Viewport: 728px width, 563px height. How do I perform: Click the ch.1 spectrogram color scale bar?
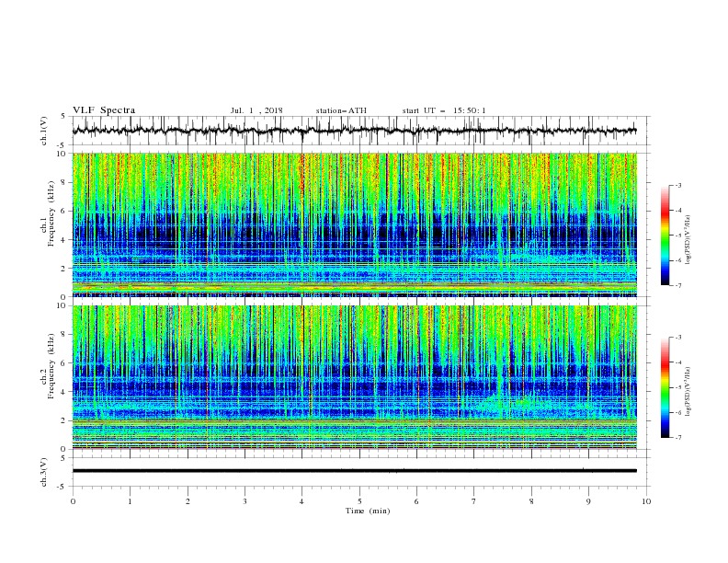(x=665, y=236)
